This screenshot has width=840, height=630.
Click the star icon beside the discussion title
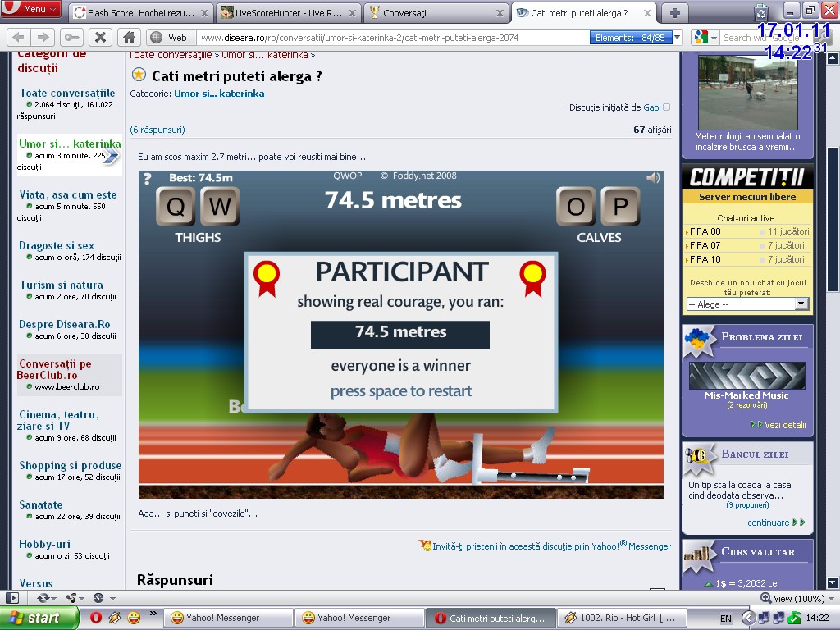139,75
